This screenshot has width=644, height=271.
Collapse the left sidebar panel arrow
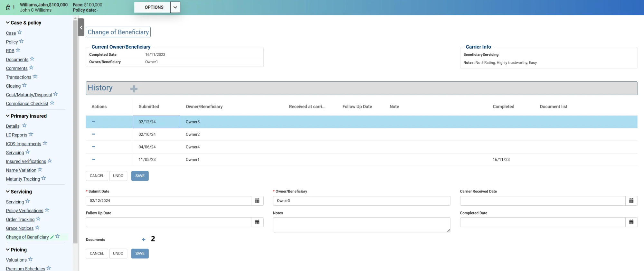coord(81,27)
